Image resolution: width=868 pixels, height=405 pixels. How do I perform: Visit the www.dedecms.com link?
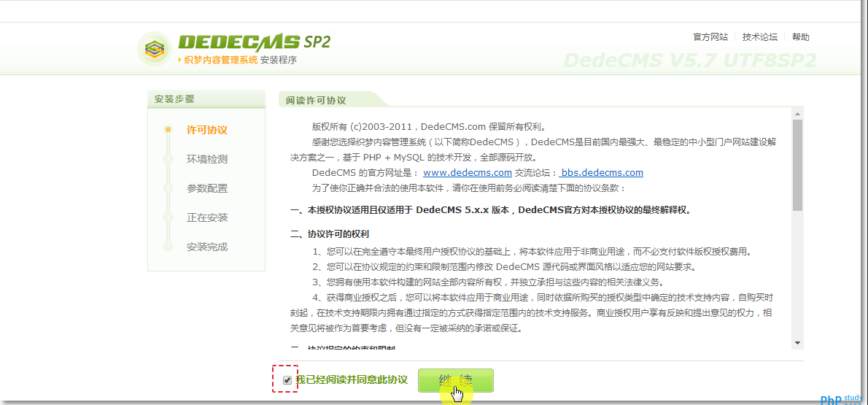[x=468, y=172]
